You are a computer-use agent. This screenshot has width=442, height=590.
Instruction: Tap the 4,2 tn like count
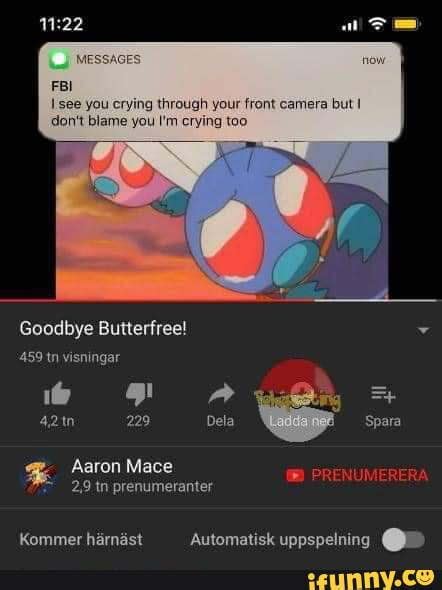point(57,421)
